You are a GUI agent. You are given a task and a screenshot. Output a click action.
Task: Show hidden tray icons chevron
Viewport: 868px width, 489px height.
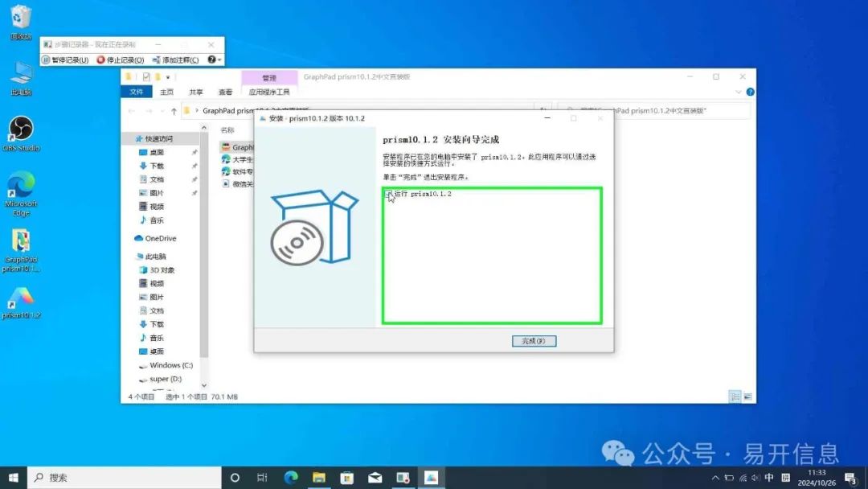715,478
